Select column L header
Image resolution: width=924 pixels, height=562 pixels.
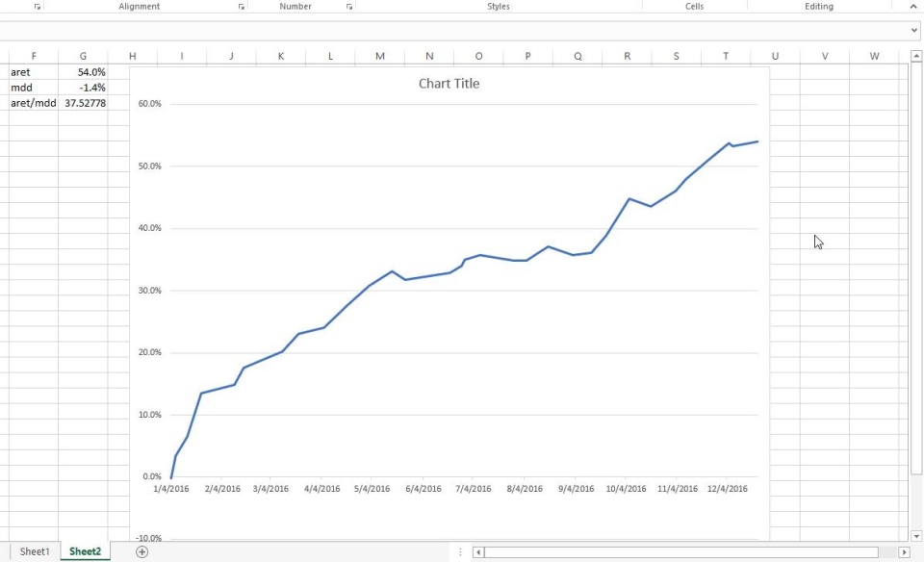pos(330,56)
